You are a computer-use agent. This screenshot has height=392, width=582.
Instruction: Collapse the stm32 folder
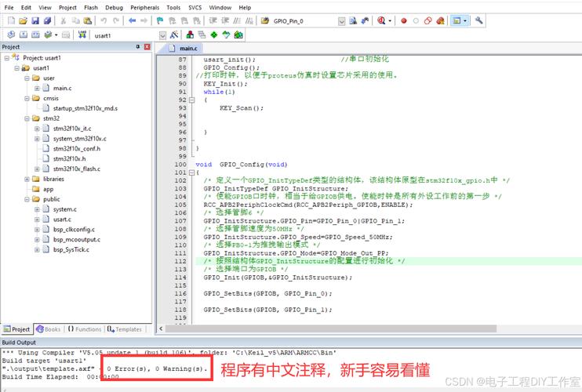point(27,118)
